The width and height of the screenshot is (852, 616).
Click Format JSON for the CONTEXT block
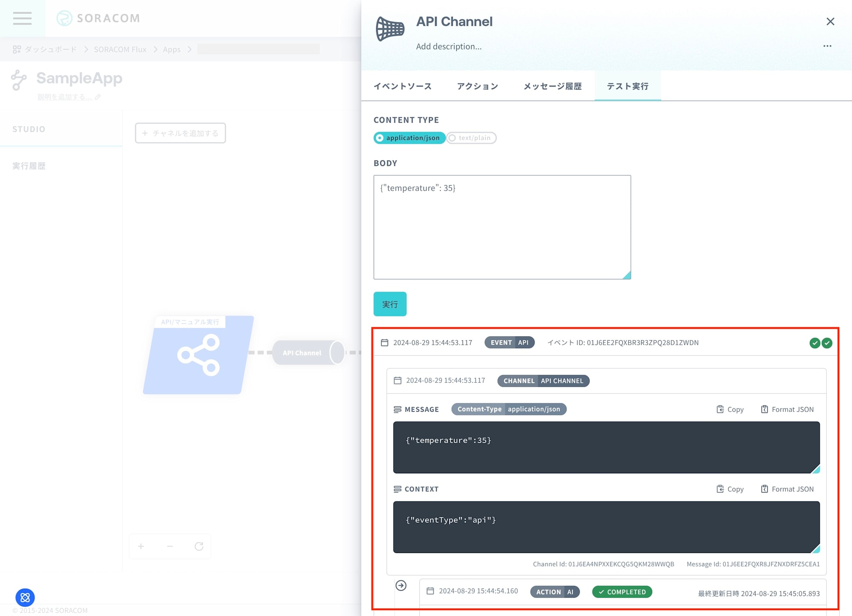[x=787, y=489]
